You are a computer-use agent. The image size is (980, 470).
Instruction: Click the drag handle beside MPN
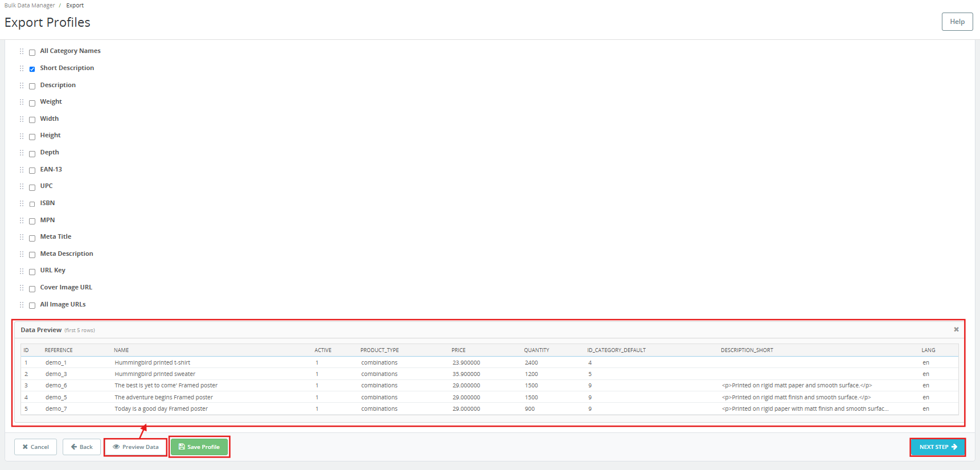[x=22, y=220]
